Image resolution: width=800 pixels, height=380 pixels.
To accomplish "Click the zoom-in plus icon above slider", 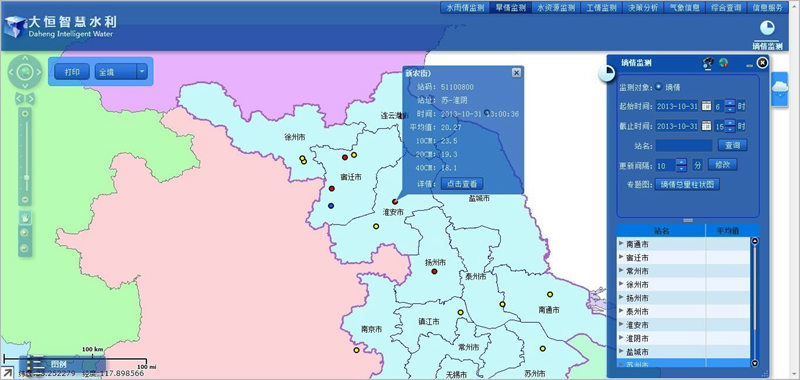I will pyautogui.click(x=25, y=113).
